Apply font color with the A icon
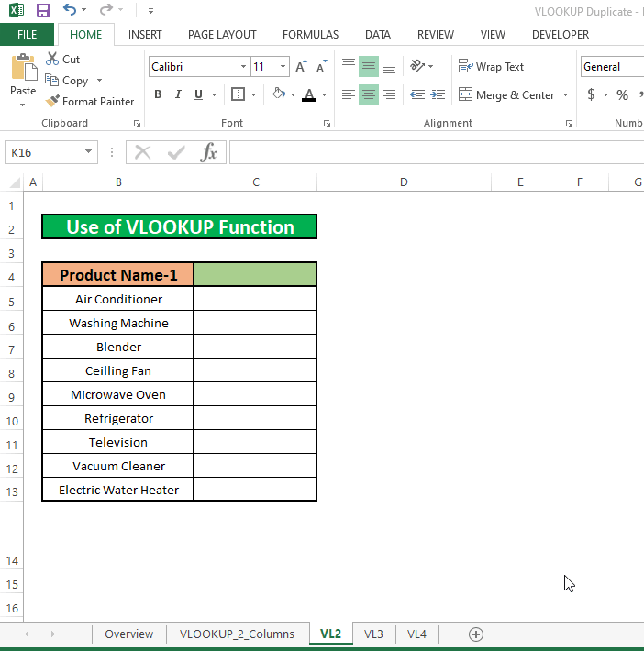644x651 pixels. [x=309, y=94]
